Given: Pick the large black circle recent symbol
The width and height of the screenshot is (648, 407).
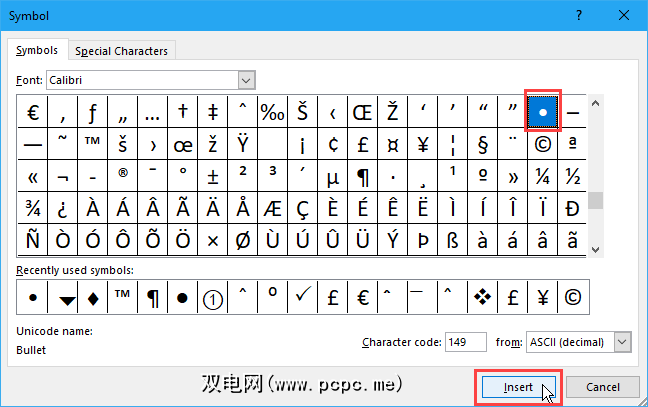Looking at the screenshot, I should tap(183, 297).
